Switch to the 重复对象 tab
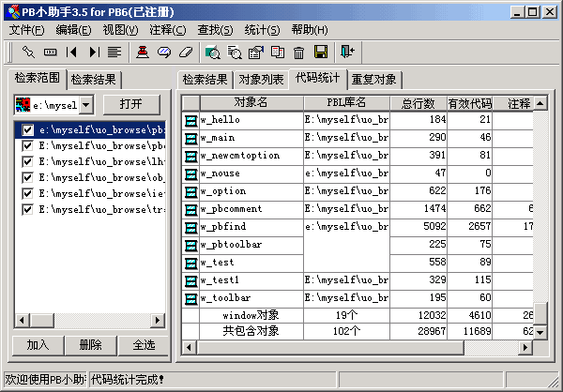 coord(374,79)
